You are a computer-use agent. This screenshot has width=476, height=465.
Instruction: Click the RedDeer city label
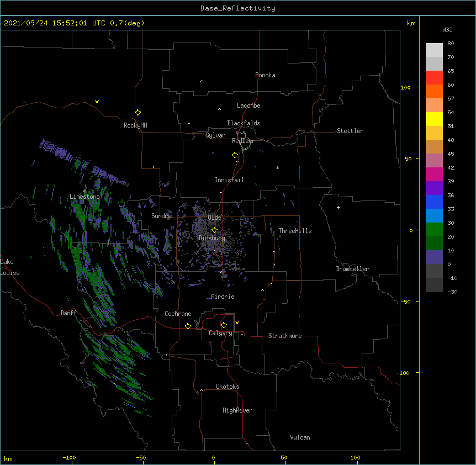click(x=243, y=141)
